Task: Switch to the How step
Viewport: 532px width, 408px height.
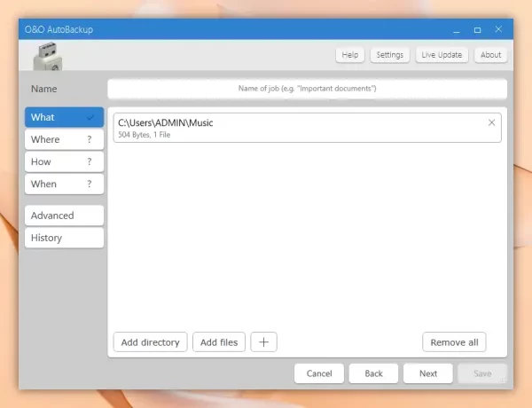Action: click(64, 161)
